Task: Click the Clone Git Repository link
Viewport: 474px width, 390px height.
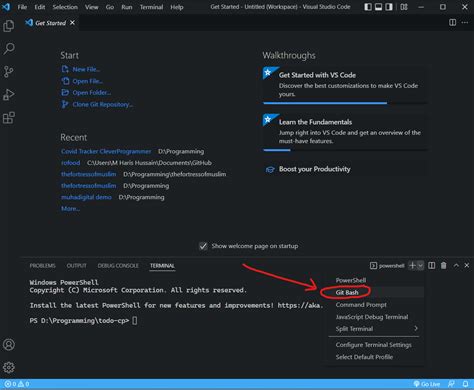Action: click(97, 104)
